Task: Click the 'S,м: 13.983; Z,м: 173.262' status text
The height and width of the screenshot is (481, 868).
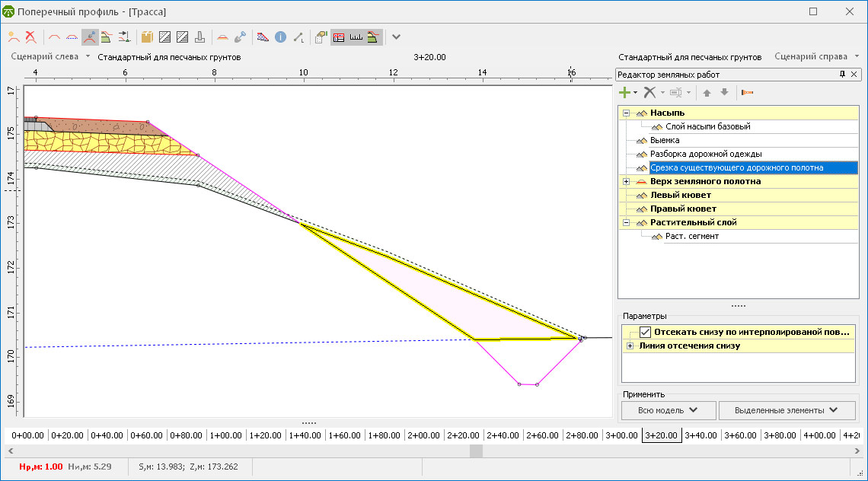Action: tap(188, 467)
